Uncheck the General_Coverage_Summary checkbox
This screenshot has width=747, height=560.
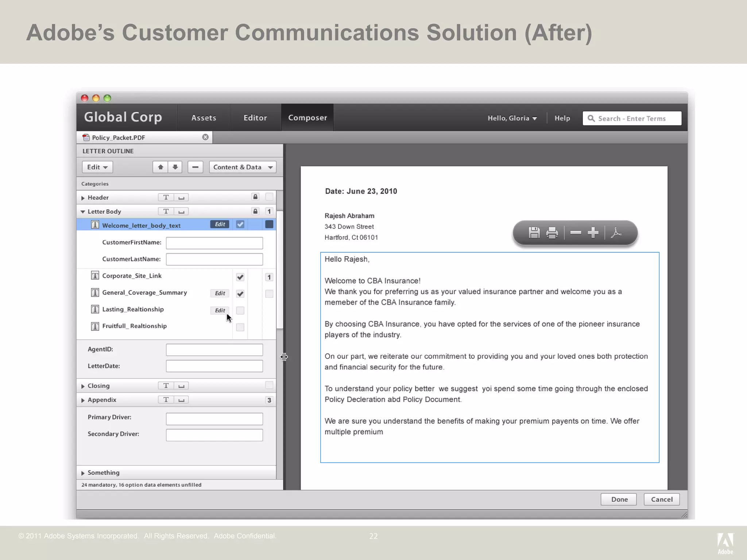click(x=240, y=293)
